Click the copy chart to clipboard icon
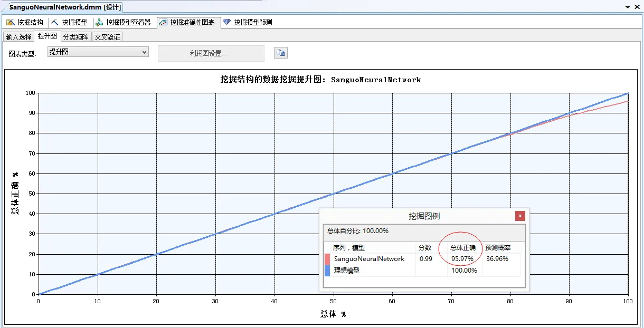The image size is (644, 328). 280,53
